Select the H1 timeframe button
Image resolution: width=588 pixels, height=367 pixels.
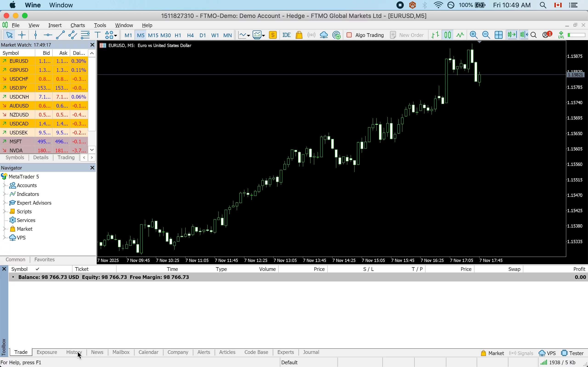point(178,35)
